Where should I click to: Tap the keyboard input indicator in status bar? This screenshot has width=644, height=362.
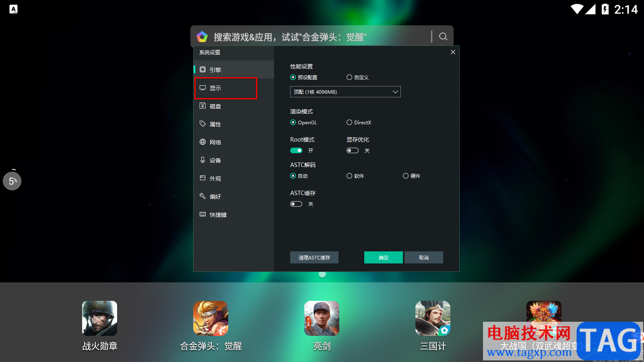(14, 9)
